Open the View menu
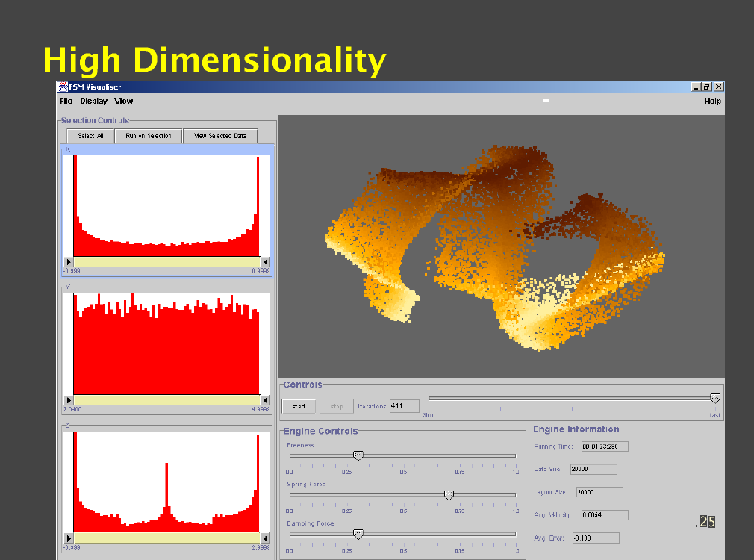Image resolution: width=754 pixels, height=560 pixels. click(124, 101)
